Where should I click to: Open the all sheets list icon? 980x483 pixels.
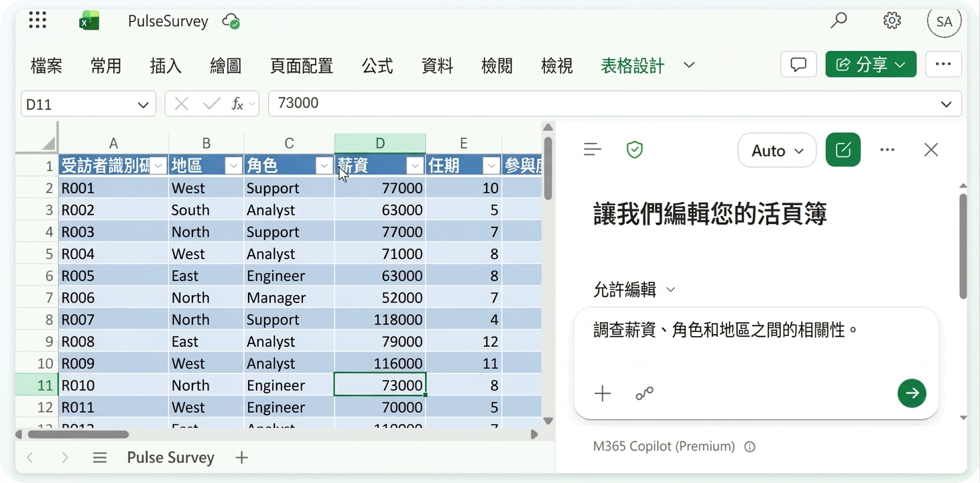[100, 458]
